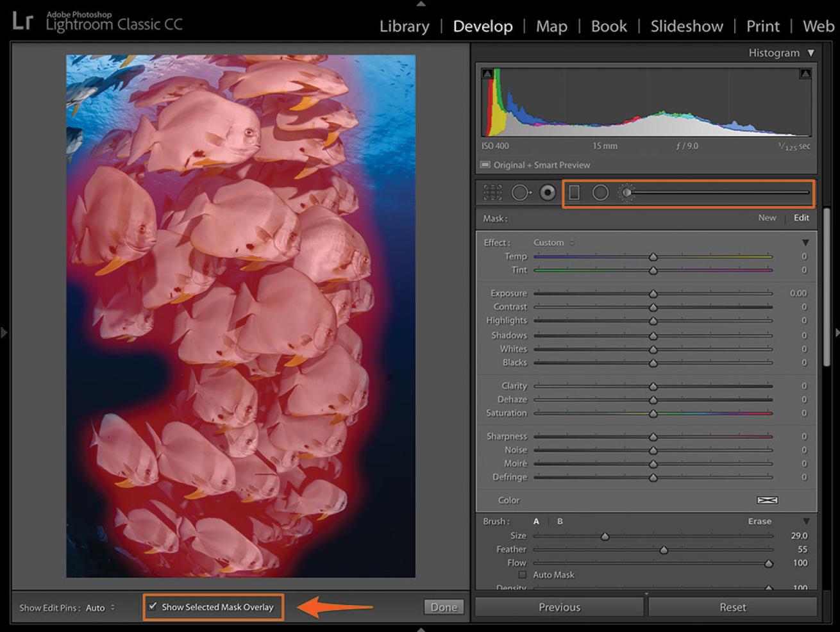Click the Done button
Screen dimensions: 840x632
[444, 607]
